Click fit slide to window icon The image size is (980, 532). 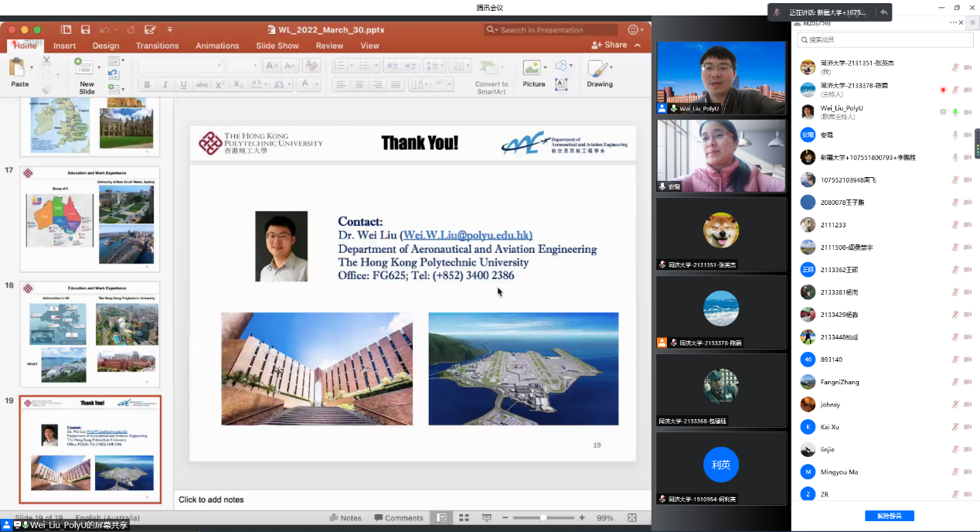tap(631, 517)
